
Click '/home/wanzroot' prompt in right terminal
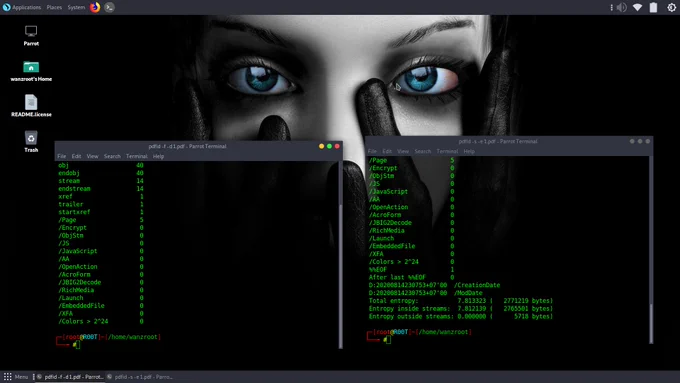coord(444,332)
